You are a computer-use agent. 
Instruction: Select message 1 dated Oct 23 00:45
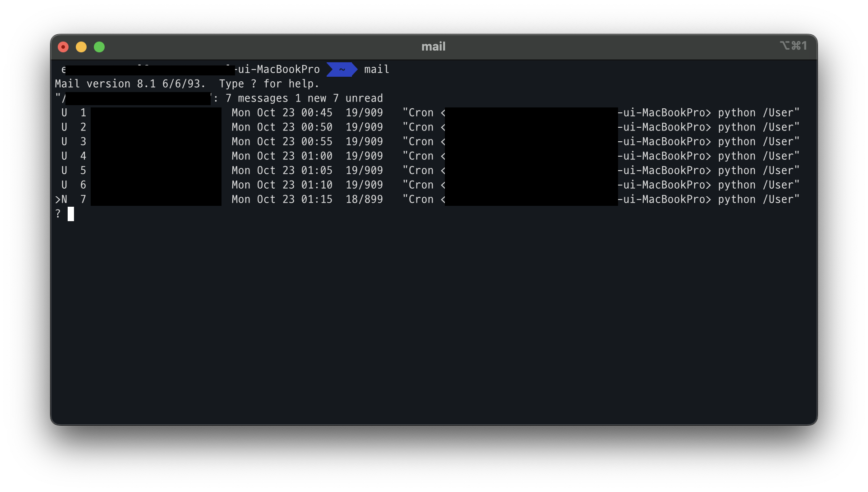coord(282,113)
